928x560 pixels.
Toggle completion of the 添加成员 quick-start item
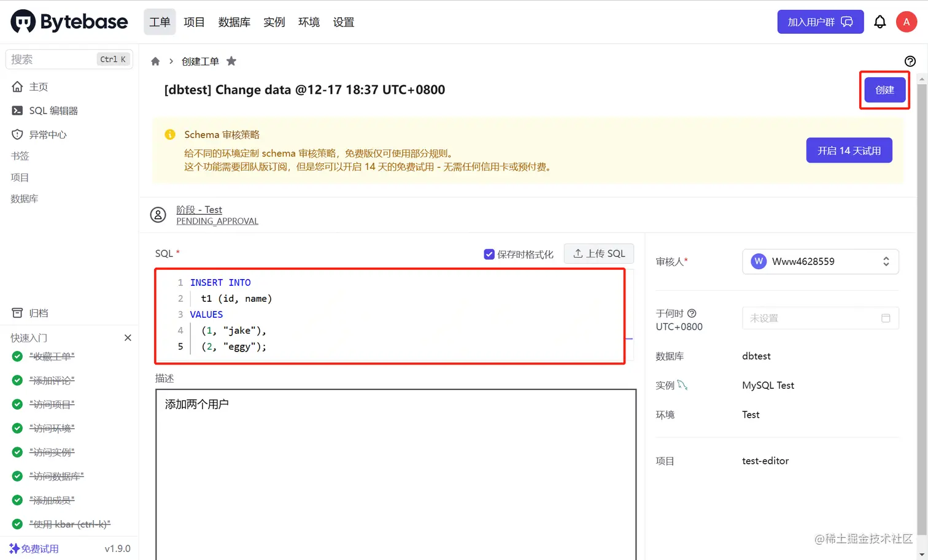click(x=17, y=500)
